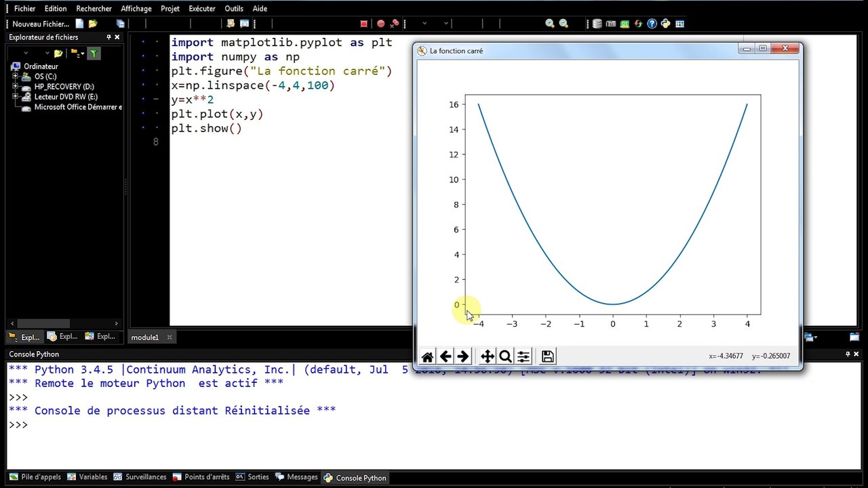Select Microsoft Office Démarrer entry
This screenshot has height=488, width=868.
78,107
